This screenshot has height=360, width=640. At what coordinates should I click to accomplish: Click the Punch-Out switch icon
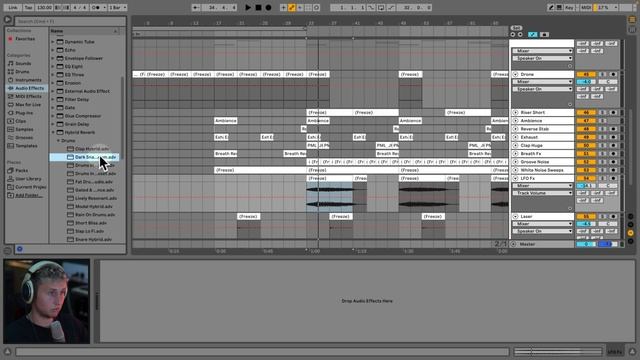tap(391, 7)
